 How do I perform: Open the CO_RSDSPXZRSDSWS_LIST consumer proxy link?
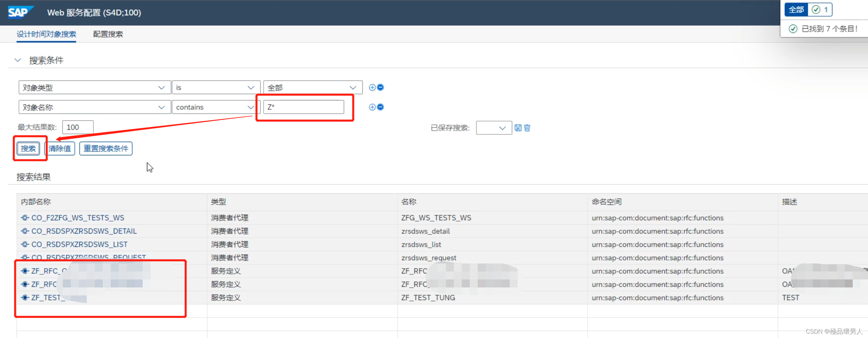[x=79, y=244]
